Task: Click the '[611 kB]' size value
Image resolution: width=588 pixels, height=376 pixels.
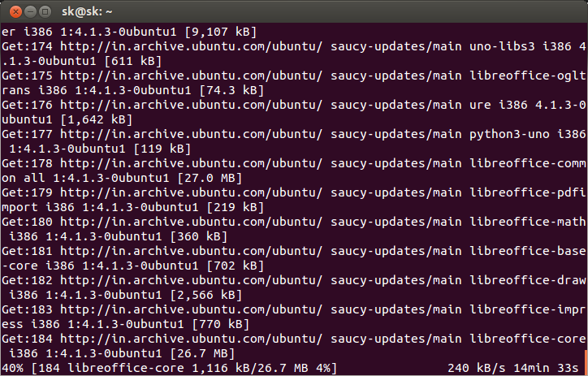Action: (x=133, y=61)
